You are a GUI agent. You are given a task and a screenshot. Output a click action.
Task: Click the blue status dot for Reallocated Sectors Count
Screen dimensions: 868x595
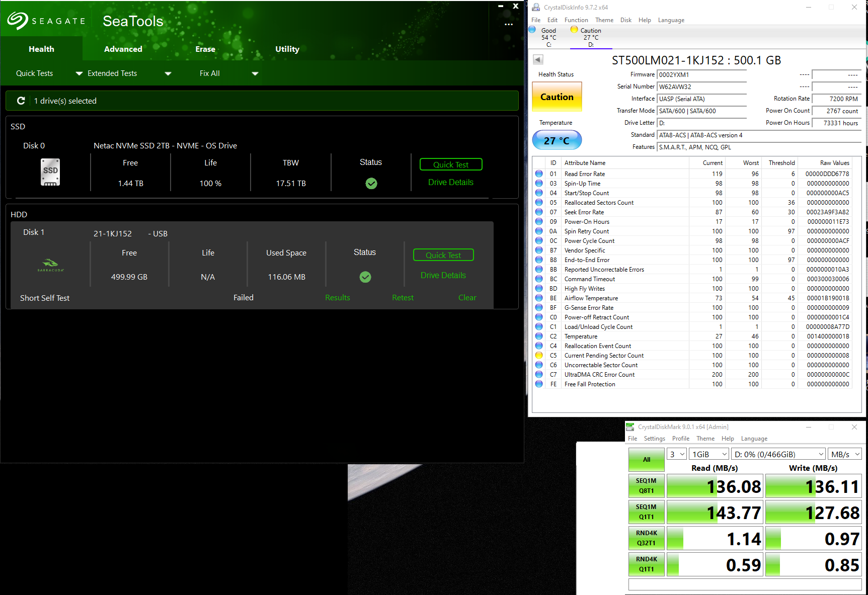click(x=539, y=203)
